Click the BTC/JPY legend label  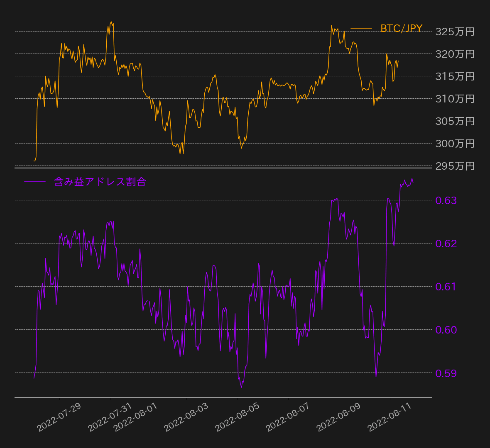pos(401,29)
